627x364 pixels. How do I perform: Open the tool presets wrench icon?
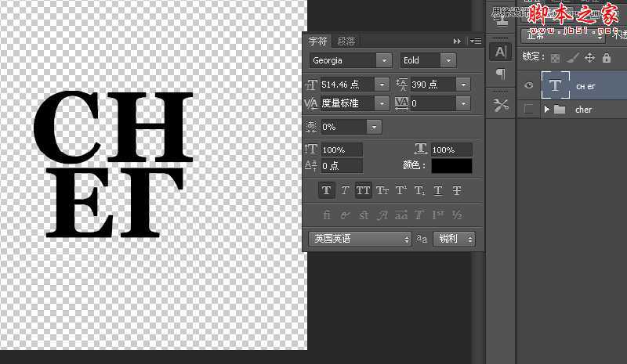[x=500, y=104]
